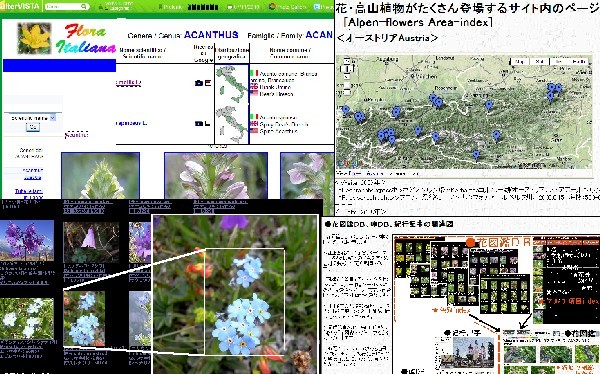Open the white flowers thumbnail in the gallery

27,318
